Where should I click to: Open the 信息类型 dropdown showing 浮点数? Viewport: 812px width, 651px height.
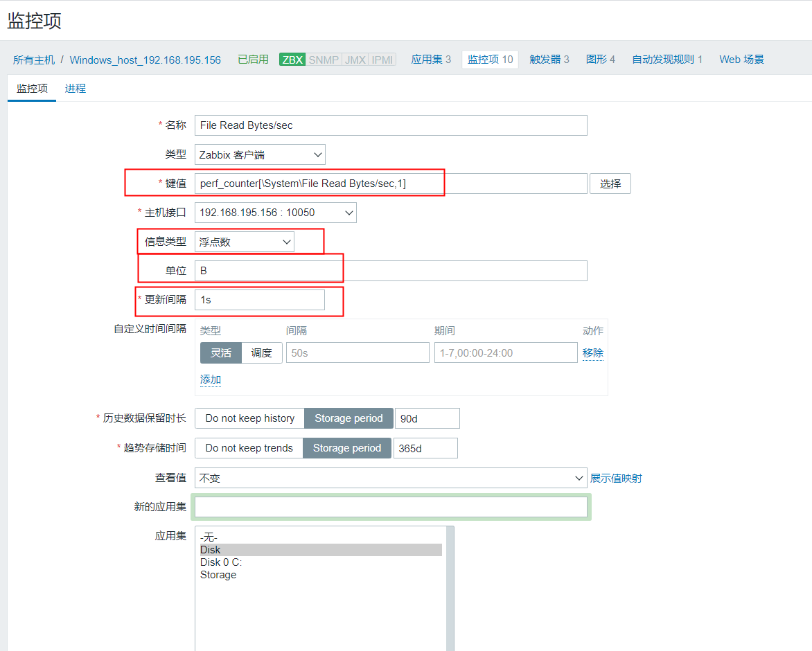pyautogui.click(x=244, y=241)
